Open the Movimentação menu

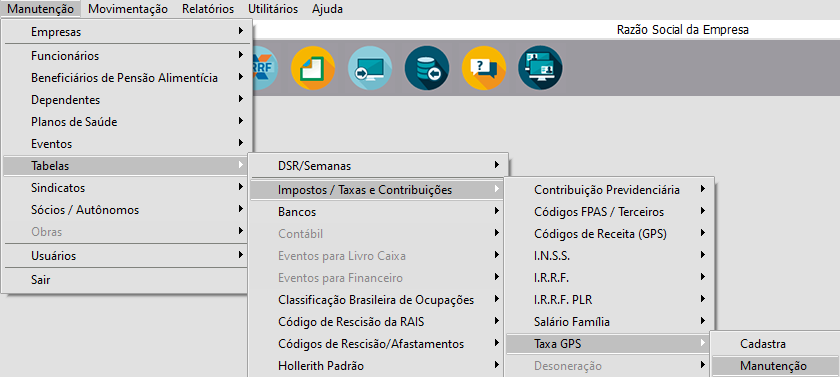click(x=128, y=9)
